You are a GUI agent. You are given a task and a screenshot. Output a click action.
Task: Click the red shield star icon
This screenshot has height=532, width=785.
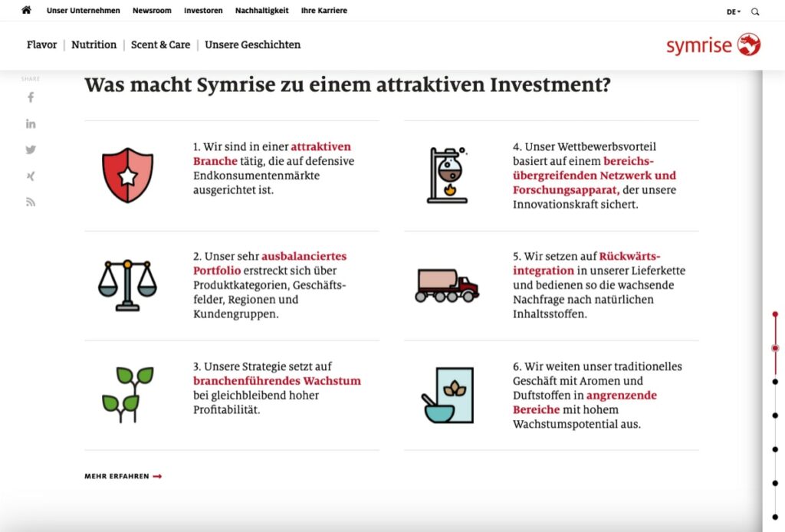click(128, 176)
